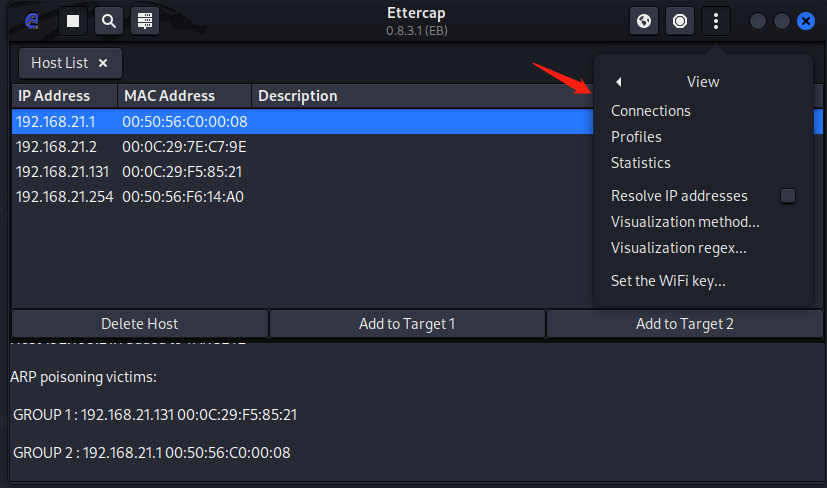The width and height of the screenshot is (827, 488).
Task: Open the hosts list toolbar icon
Action: pos(145,21)
